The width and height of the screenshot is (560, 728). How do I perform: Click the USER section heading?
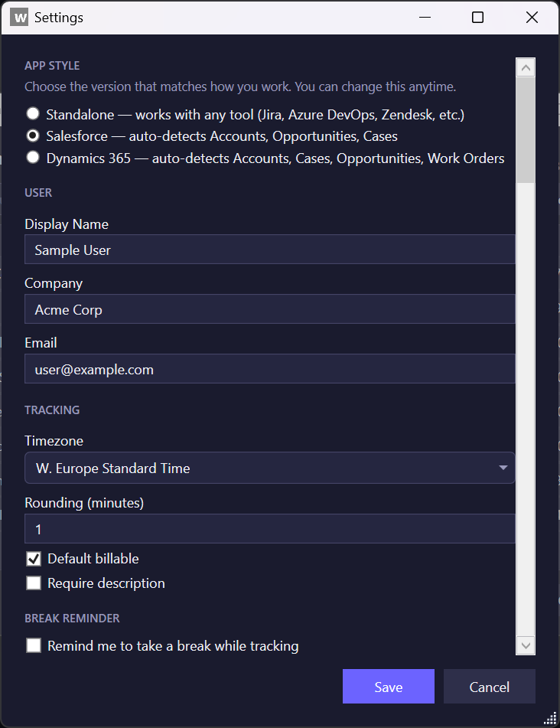(x=38, y=193)
